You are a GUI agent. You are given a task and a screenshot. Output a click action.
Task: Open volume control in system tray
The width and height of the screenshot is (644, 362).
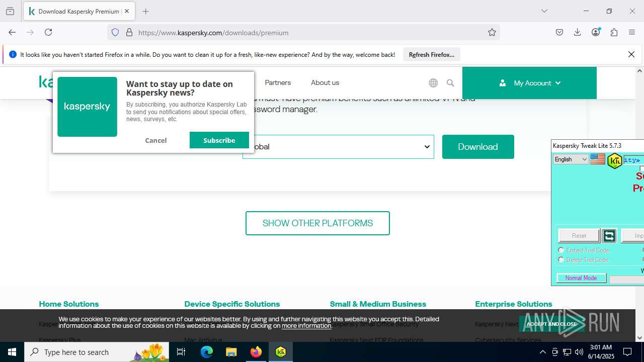point(579,352)
